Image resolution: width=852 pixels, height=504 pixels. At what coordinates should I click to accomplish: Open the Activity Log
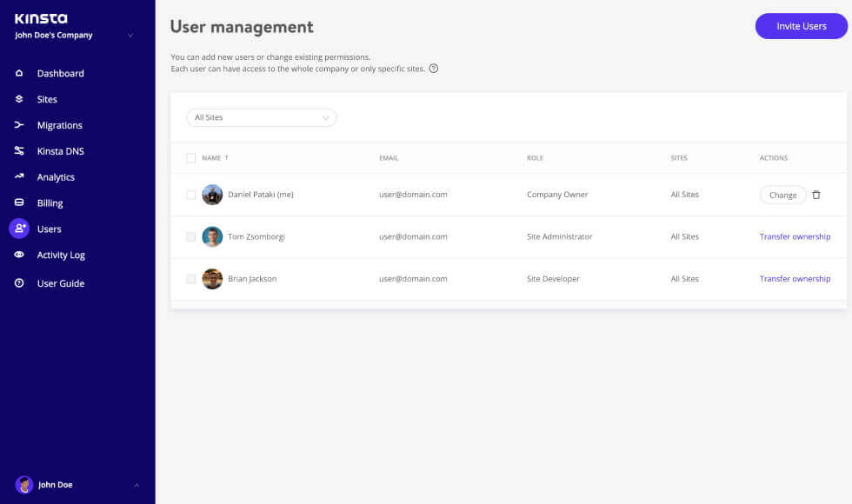(61, 255)
